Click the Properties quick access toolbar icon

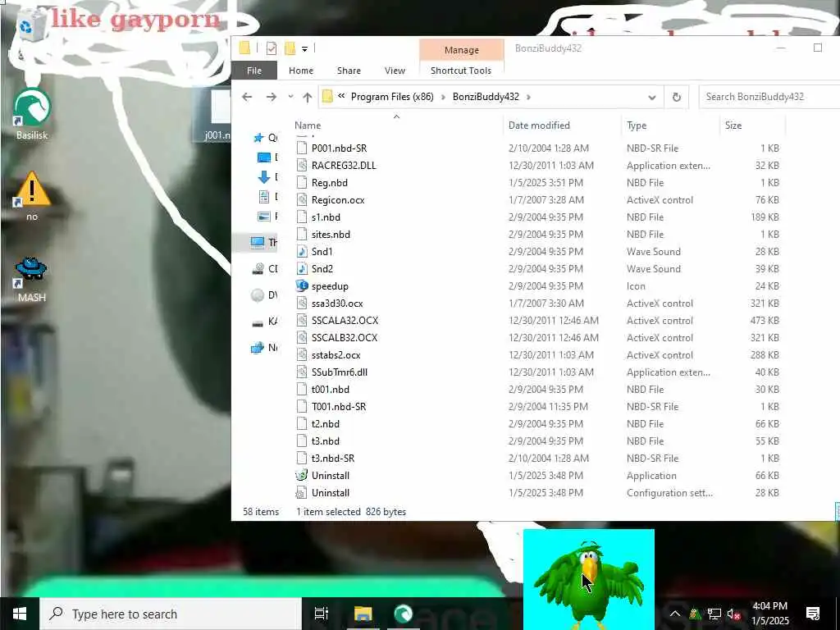(272, 48)
